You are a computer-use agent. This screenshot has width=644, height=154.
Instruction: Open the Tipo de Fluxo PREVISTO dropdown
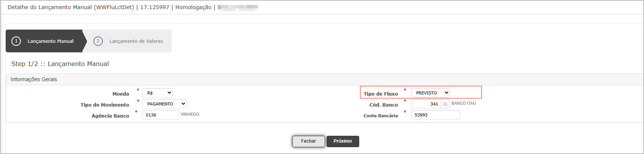coord(431,93)
